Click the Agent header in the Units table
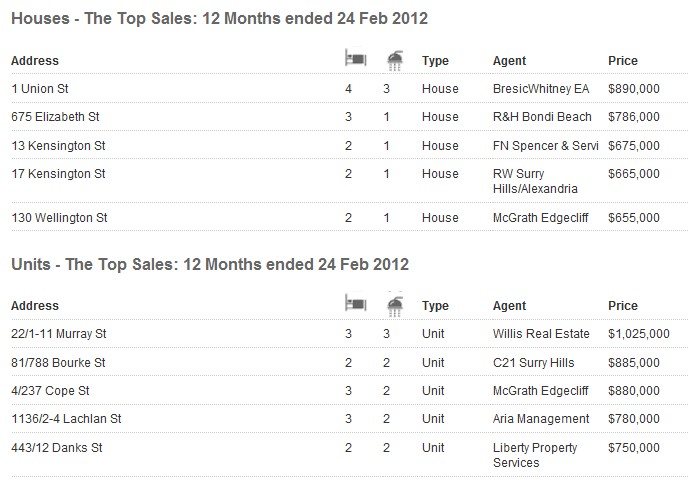The image size is (695, 496). coord(509,306)
